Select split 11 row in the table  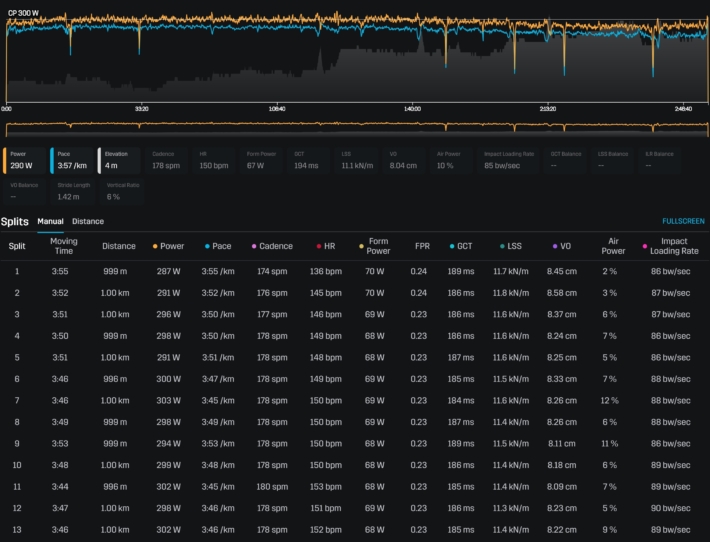tap(354, 486)
